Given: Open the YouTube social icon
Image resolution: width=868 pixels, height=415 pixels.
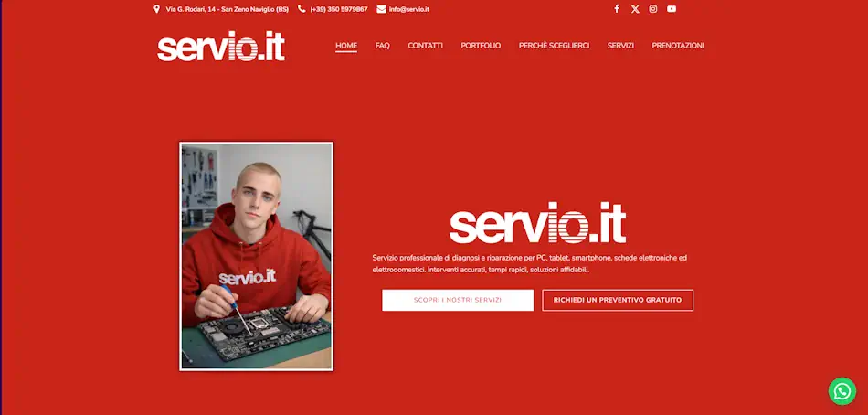Looking at the screenshot, I should tap(672, 9).
